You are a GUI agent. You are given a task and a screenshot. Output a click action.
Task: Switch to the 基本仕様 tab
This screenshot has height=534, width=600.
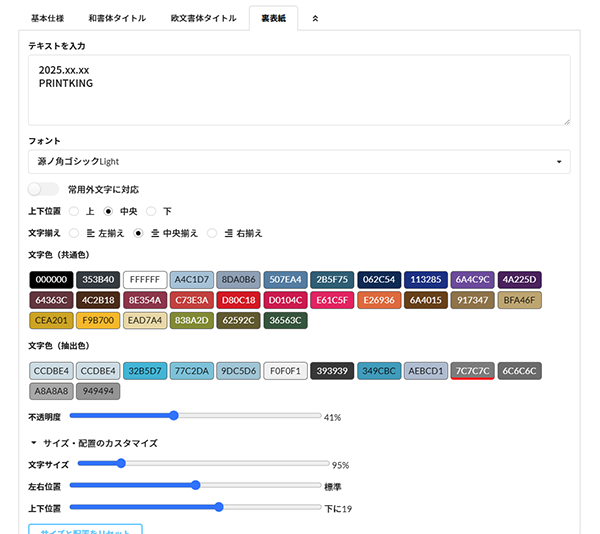pyautogui.click(x=48, y=18)
